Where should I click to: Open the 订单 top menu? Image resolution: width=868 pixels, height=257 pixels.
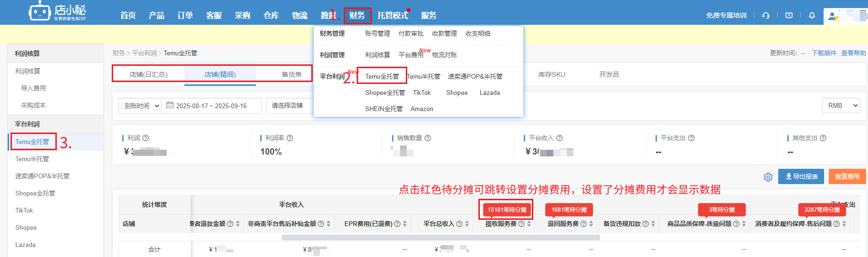click(185, 15)
